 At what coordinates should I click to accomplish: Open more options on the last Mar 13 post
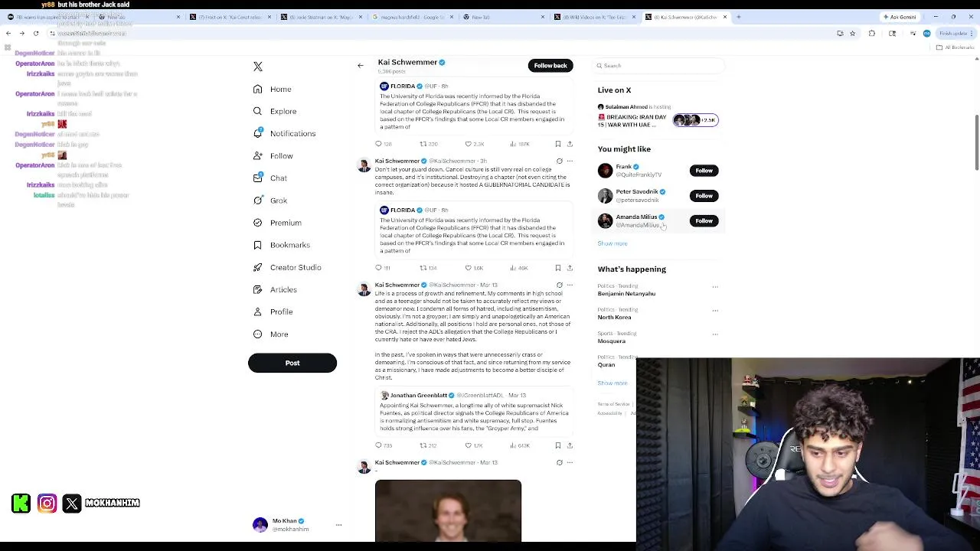point(570,463)
